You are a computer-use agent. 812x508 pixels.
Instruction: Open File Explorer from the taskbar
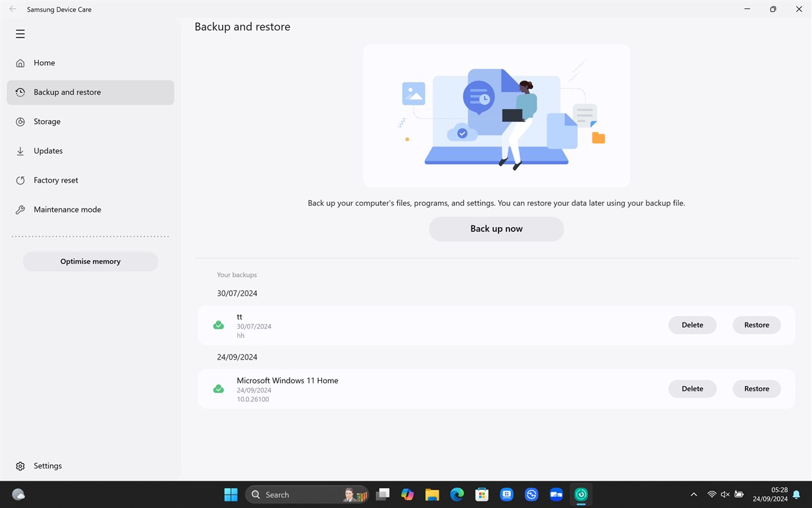tap(432, 494)
